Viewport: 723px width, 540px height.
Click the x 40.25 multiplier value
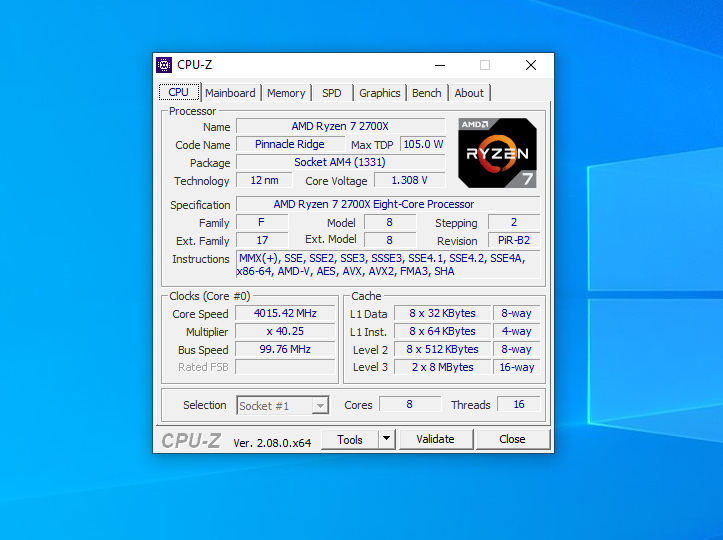[285, 331]
